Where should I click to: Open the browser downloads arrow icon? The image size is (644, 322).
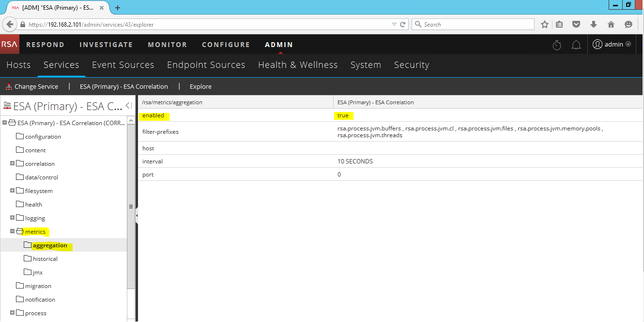(x=594, y=24)
